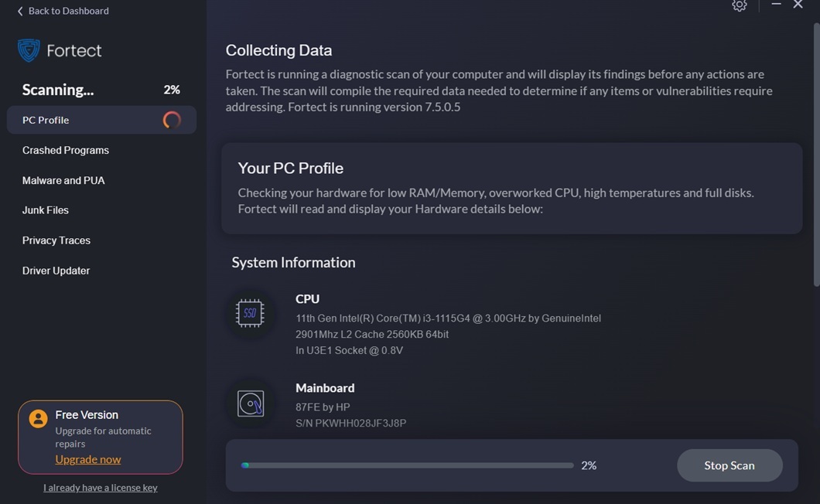The image size is (820, 504).
Task: Select the PC Profile scan section
Action: [101, 120]
